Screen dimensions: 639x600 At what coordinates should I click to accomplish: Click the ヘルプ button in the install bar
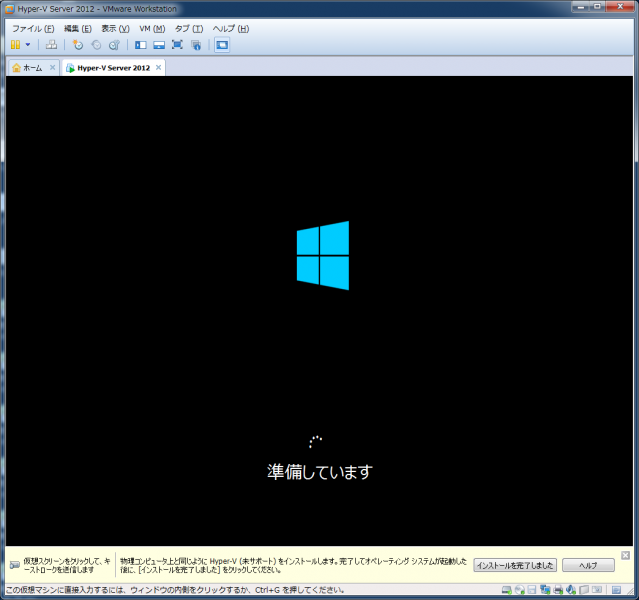588,565
